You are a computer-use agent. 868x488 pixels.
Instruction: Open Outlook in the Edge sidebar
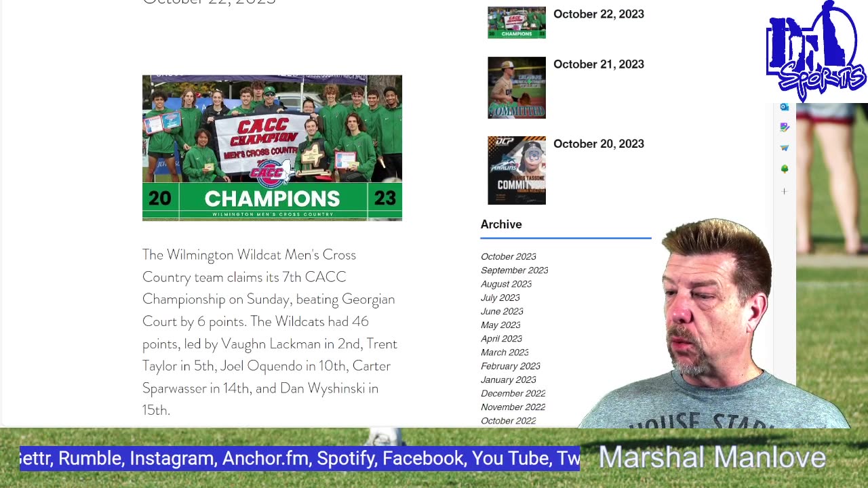[x=784, y=107]
